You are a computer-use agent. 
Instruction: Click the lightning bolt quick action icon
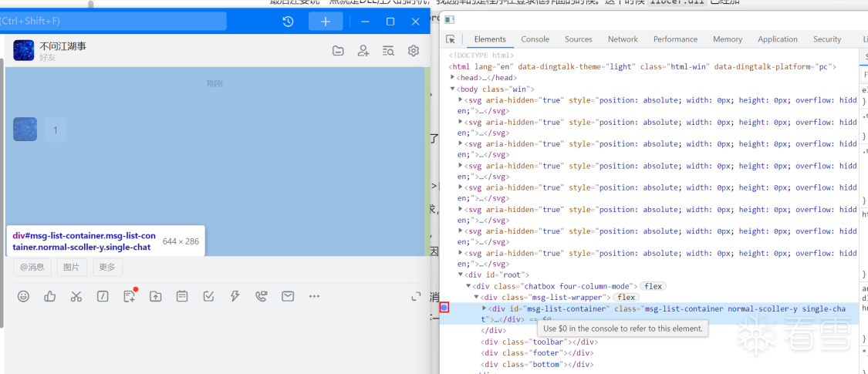(x=235, y=297)
